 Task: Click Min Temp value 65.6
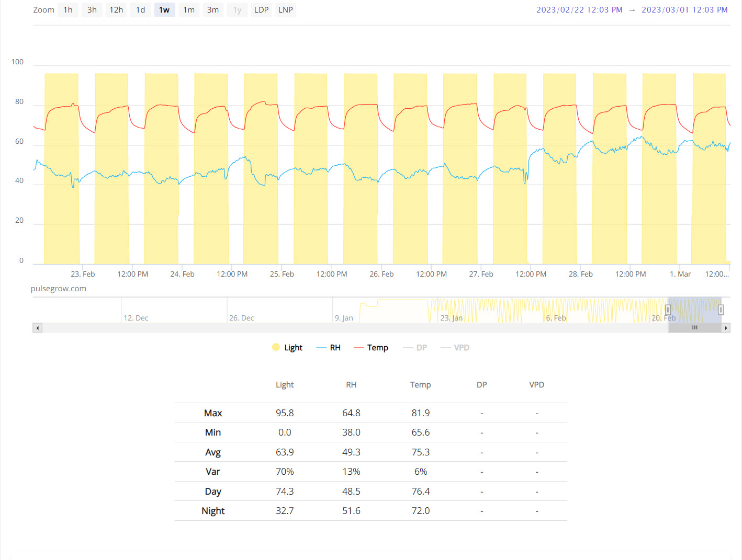click(421, 432)
